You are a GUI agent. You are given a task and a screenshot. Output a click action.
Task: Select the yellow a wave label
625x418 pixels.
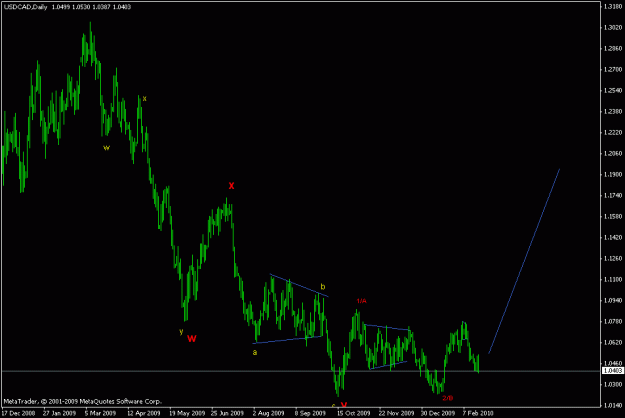click(255, 352)
